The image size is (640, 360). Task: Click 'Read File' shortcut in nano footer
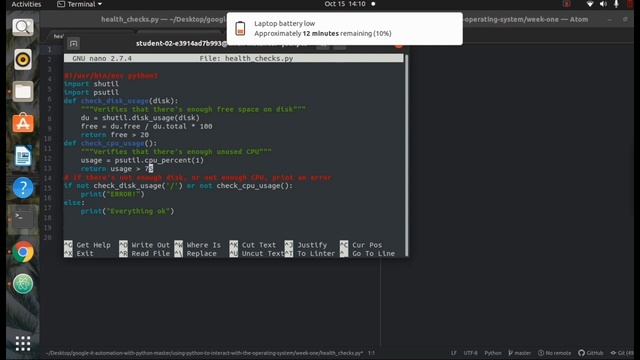point(144,253)
